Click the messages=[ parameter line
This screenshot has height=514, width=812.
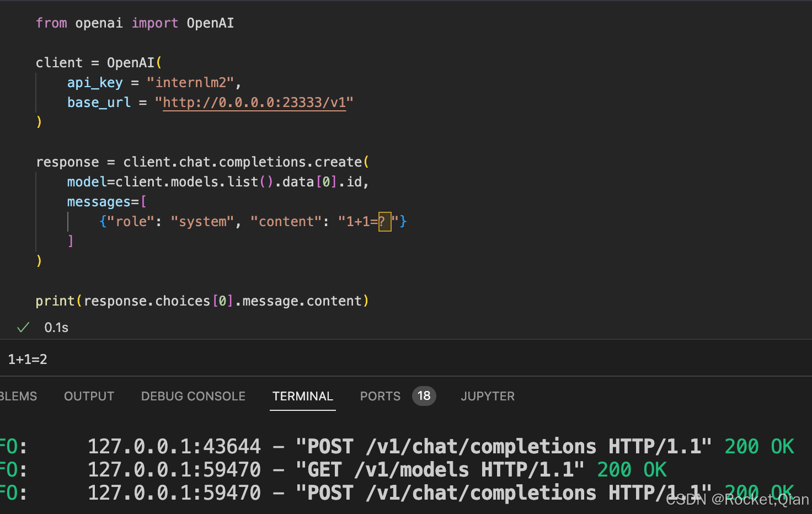click(107, 202)
